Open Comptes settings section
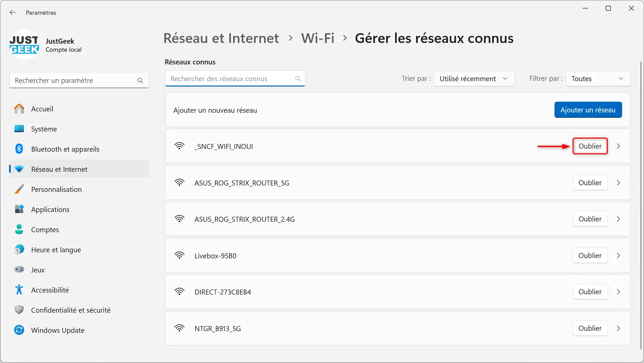 [x=79, y=229]
